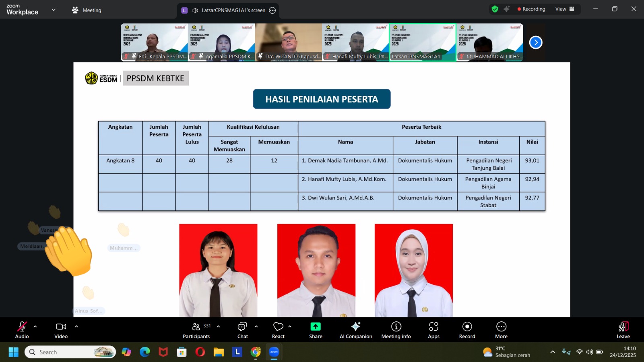Leave the meeting
Screen dimensions: 644x362
click(x=623, y=330)
